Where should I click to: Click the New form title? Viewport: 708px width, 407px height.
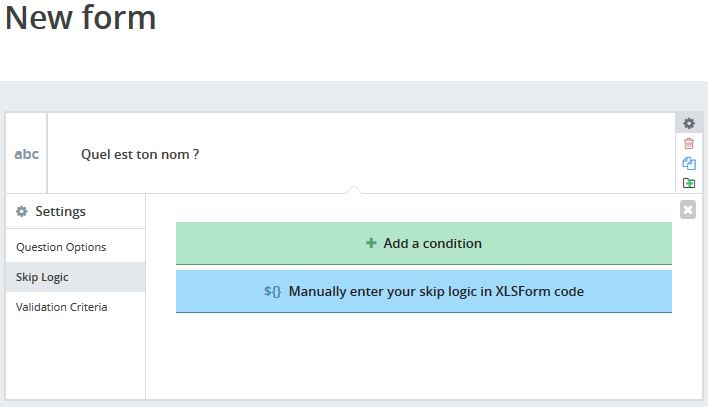(x=80, y=18)
